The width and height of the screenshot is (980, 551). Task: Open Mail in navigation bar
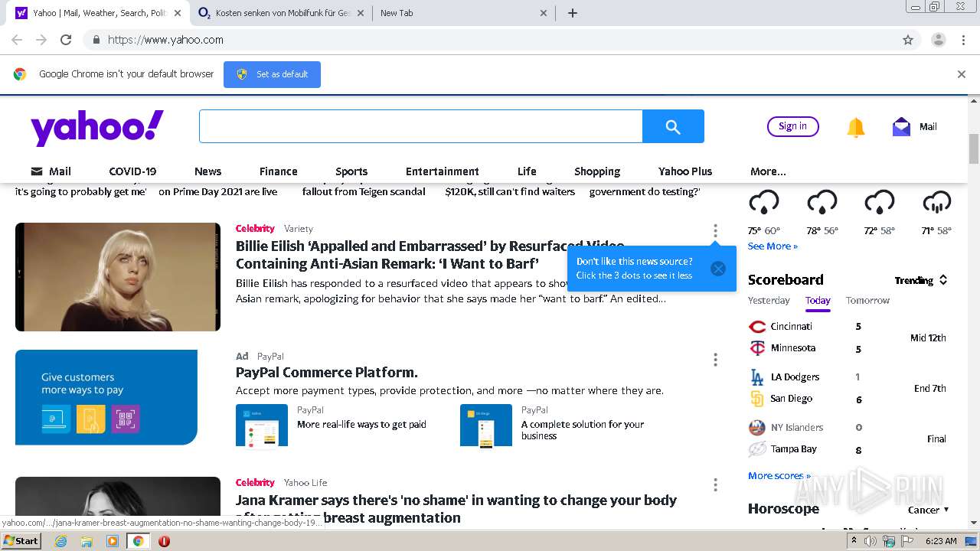point(51,171)
